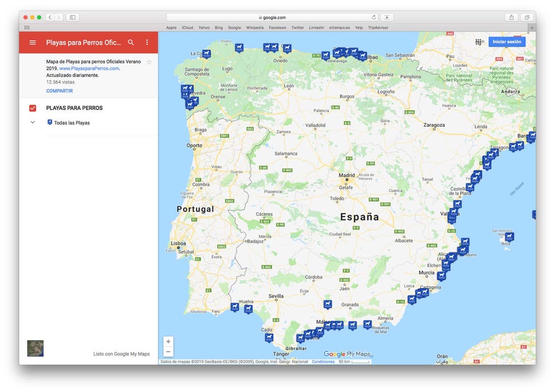This screenshot has height=392, width=555.
Task: Go back with Safari back arrow
Action: [50, 18]
